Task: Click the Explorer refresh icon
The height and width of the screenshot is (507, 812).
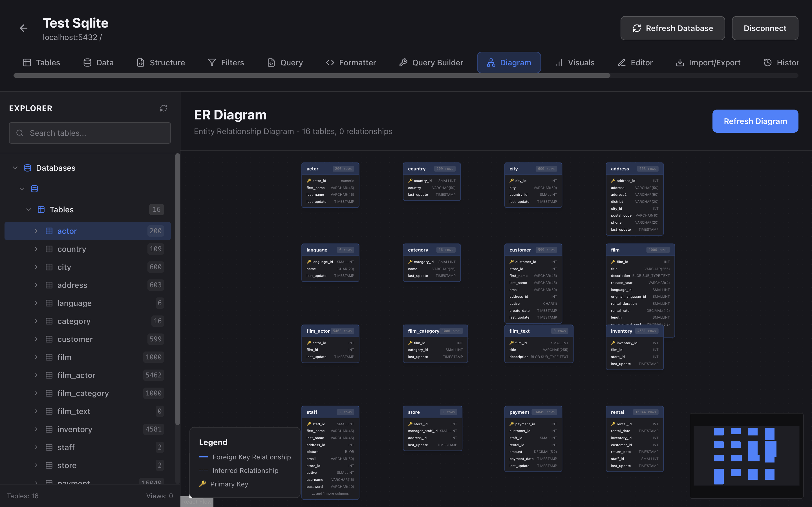Action: tap(164, 108)
